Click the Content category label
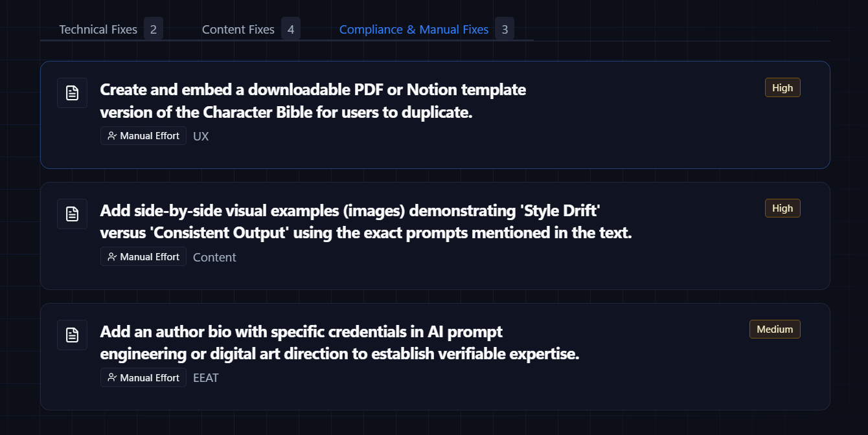 [x=214, y=258]
